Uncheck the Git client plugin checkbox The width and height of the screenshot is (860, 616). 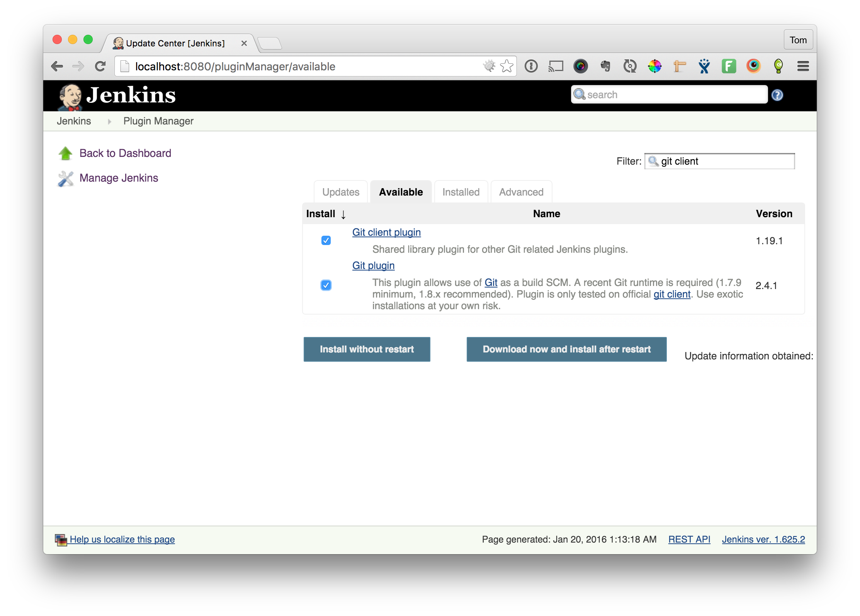[326, 240]
